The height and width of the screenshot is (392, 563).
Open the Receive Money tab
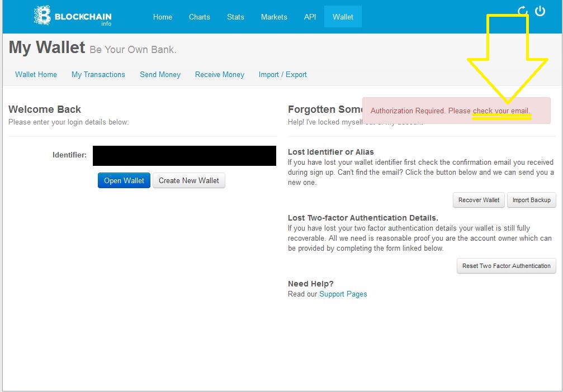click(x=220, y=74)
